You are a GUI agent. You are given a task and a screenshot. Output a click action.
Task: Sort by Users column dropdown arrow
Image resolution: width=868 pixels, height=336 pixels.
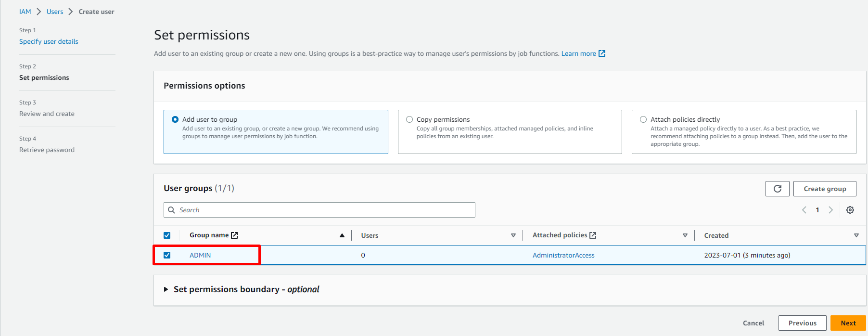(513, 235)
